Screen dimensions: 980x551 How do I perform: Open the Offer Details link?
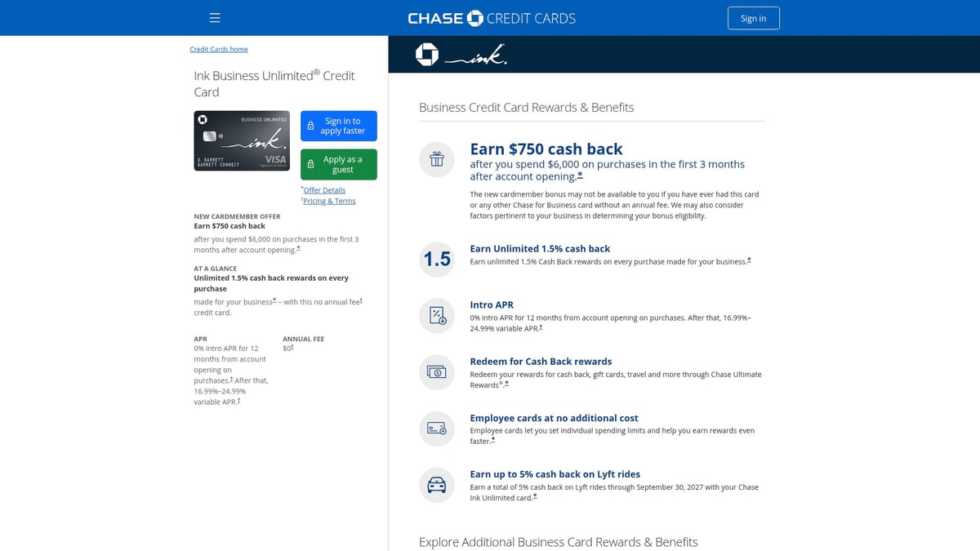pos(324,190)
